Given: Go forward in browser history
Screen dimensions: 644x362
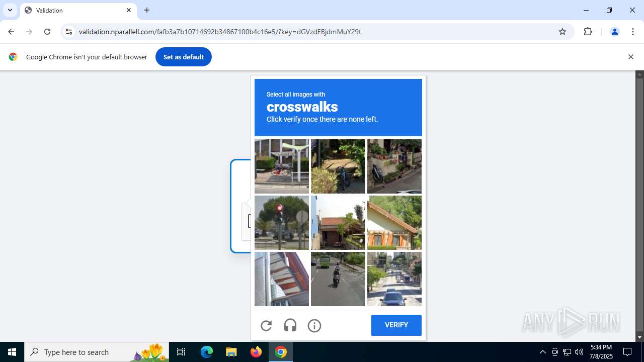Looking at the screenshot, I should [x=29, y=32].
